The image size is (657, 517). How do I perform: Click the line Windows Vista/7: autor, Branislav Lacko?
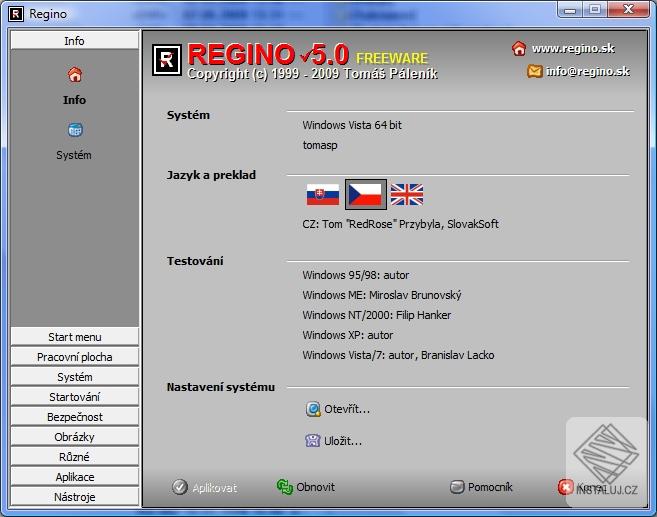[398, 355]
